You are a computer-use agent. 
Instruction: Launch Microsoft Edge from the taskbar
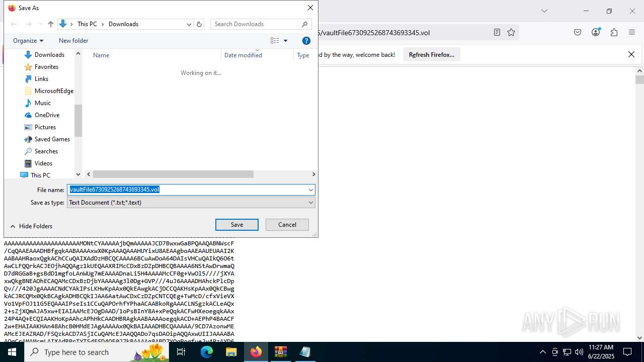pos(207,352)
